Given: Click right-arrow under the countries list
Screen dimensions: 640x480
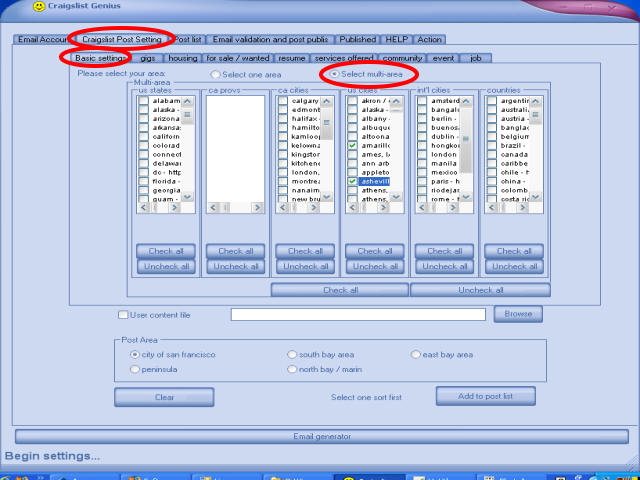Looking at the screenshot, I should click(523, 208).
